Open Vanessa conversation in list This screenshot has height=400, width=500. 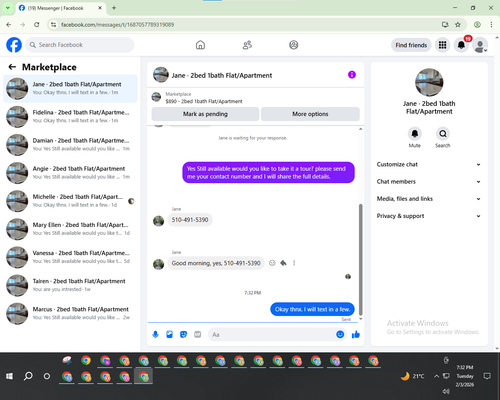(70, 257)
